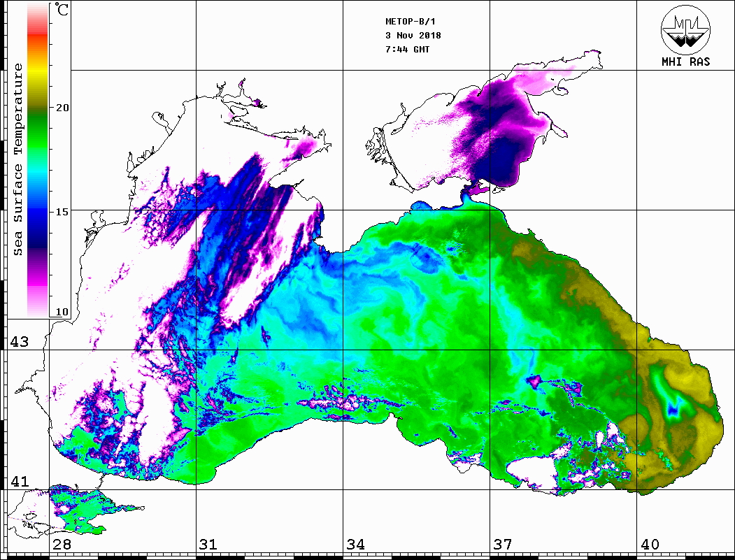This screenshot has height=560, width=735.
Task: Click the MHI RAS logo emblem
Action: pyautogui.click(x=686, y=29)
